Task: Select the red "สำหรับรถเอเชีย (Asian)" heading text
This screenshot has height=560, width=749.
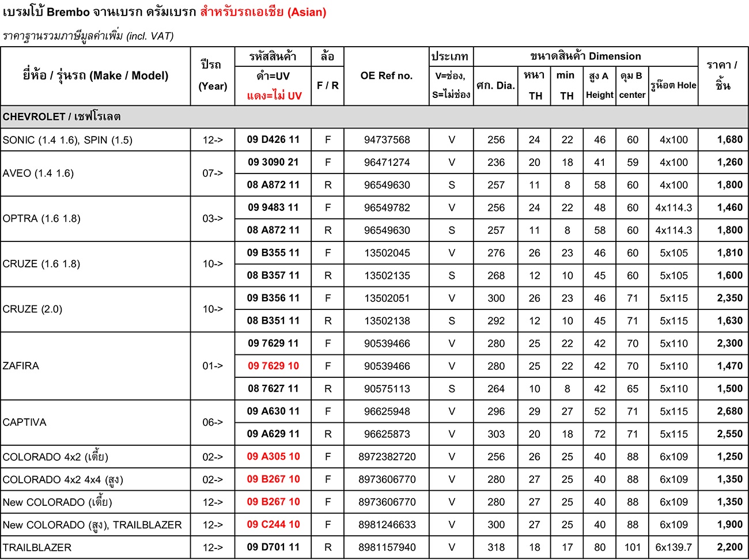Action: point(263,12)
